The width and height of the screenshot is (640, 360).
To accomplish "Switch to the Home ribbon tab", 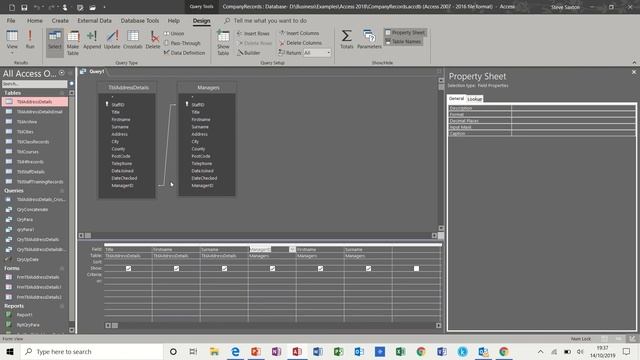I will [x=35, y=20].
